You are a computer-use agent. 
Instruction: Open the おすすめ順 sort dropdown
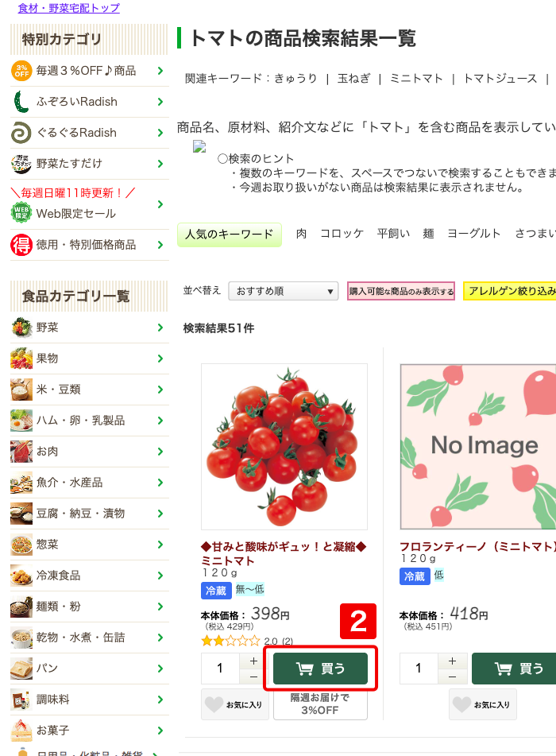284,291
